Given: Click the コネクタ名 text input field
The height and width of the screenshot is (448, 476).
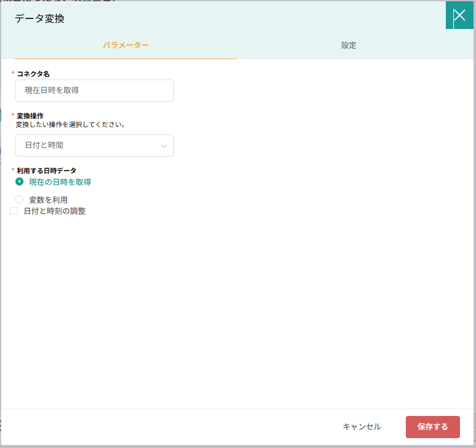Looking at the screenshot, I should click(94, 91).
